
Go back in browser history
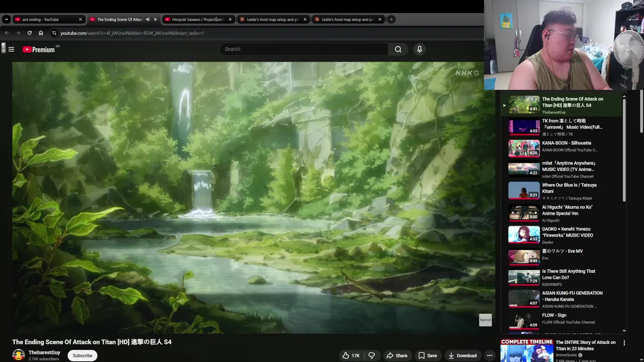tap(7, 33)
